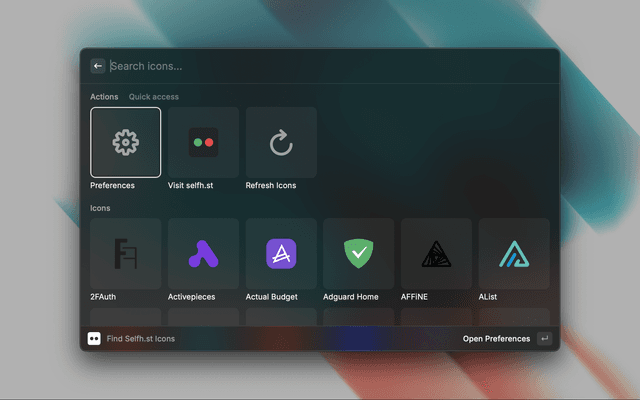Focus the Search icons input field
Viewport: 640px width, 400px height.
click(300, 66)
